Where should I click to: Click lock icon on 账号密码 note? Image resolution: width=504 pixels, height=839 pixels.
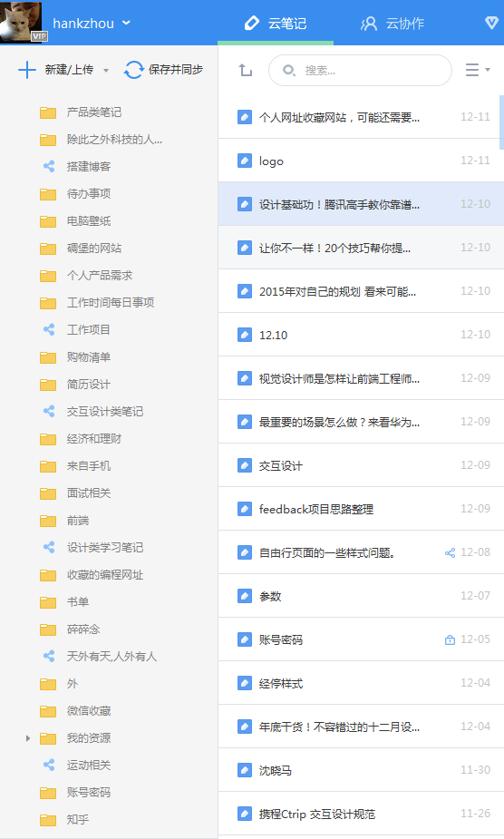(x=450, y=639)
